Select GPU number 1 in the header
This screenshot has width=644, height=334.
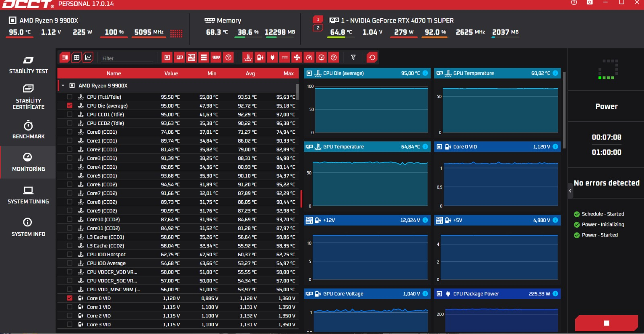coord(318,19)
